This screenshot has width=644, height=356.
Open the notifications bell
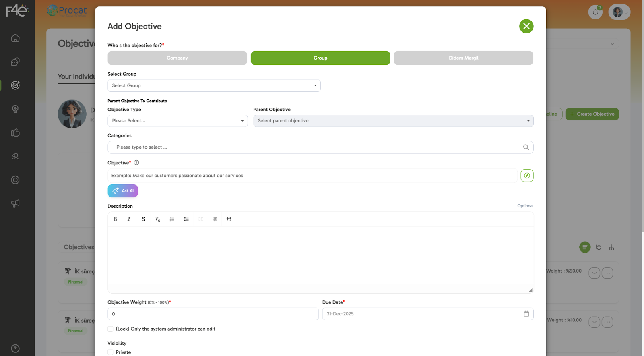pos(595,12)
